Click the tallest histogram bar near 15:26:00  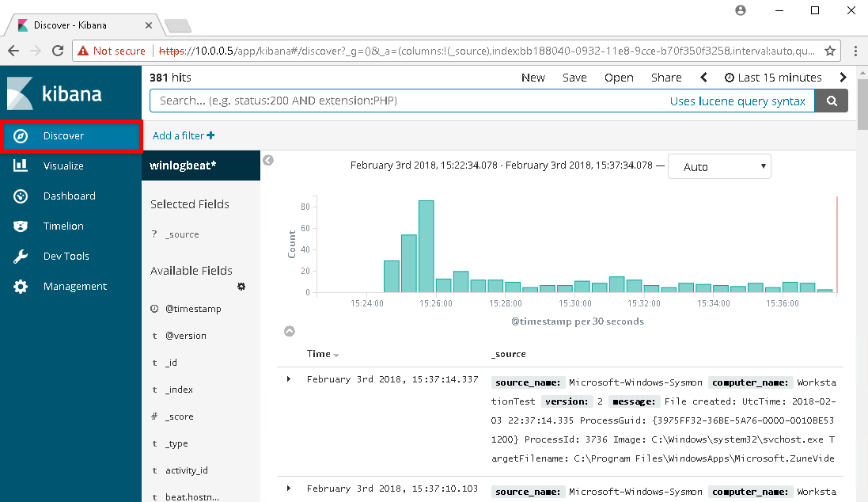click(426, 246)
